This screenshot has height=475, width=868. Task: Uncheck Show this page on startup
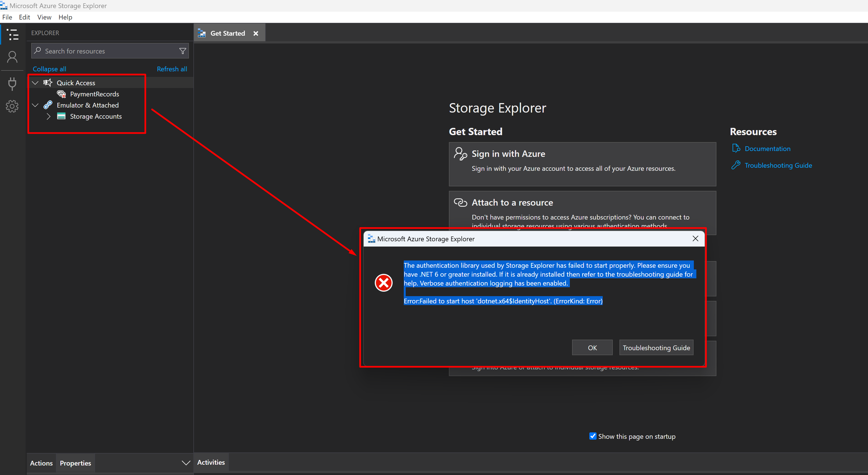[593, 436]
